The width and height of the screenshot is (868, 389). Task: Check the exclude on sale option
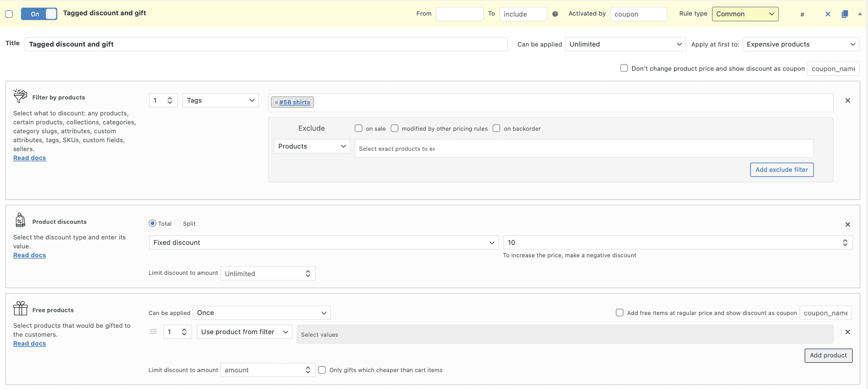click(x=358, y=128)
